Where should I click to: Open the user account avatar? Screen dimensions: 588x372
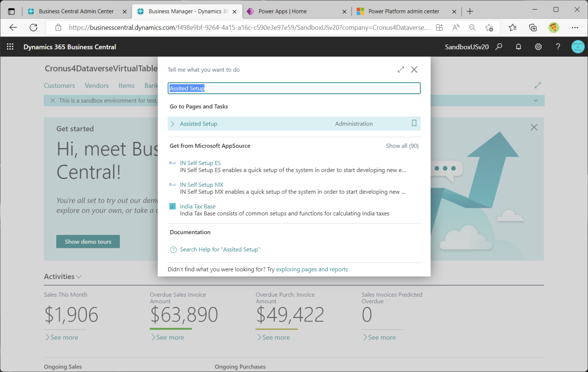click(578, 47)
